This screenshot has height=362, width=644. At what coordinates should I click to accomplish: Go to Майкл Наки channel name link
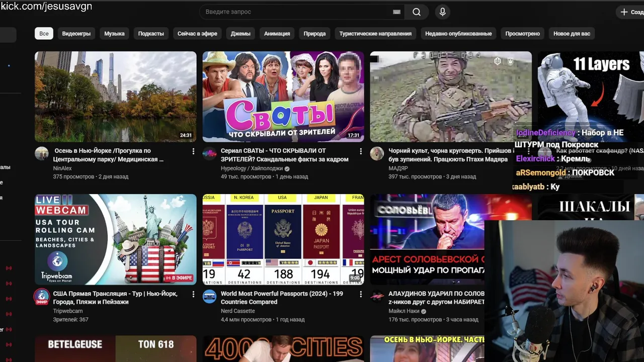point(405,311)
